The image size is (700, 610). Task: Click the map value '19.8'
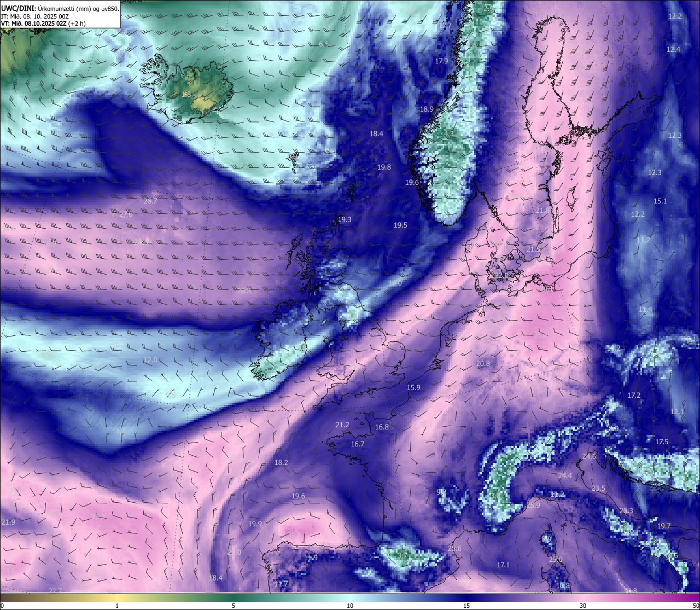384,167
